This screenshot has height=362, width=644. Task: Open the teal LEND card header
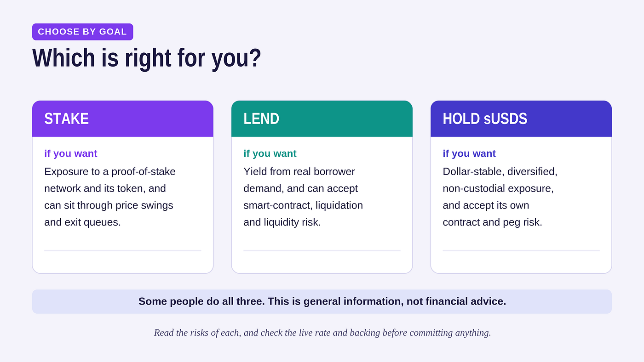(322, 119)
